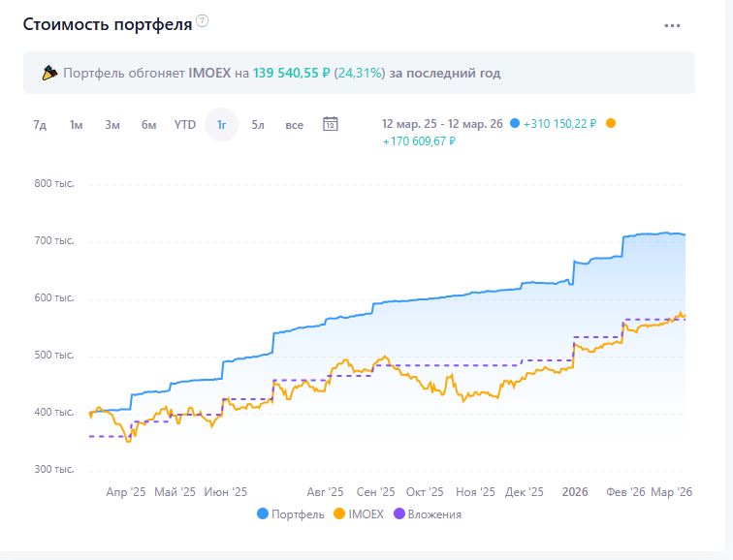Click the orange IMOEX dot indicator

tap(610, 124)
